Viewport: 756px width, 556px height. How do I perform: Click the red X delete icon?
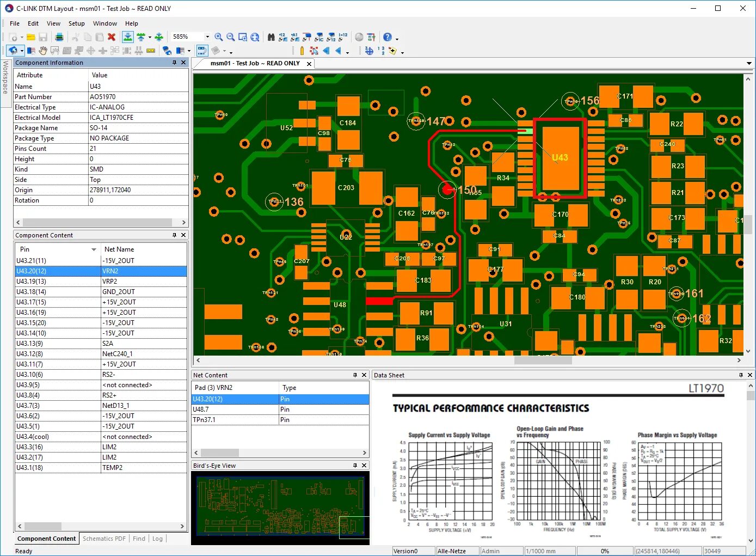[x=112, y=37]
